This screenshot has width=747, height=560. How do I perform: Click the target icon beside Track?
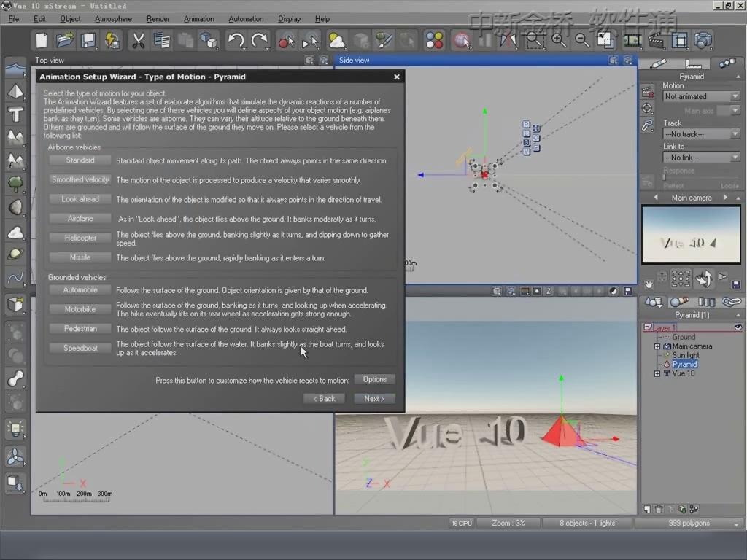tap(647, 108)
